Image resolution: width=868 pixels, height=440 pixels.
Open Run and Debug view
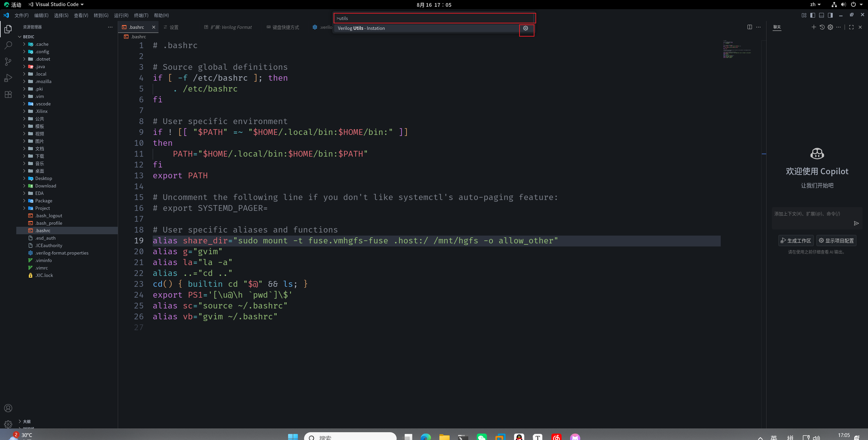pos(8,78)
